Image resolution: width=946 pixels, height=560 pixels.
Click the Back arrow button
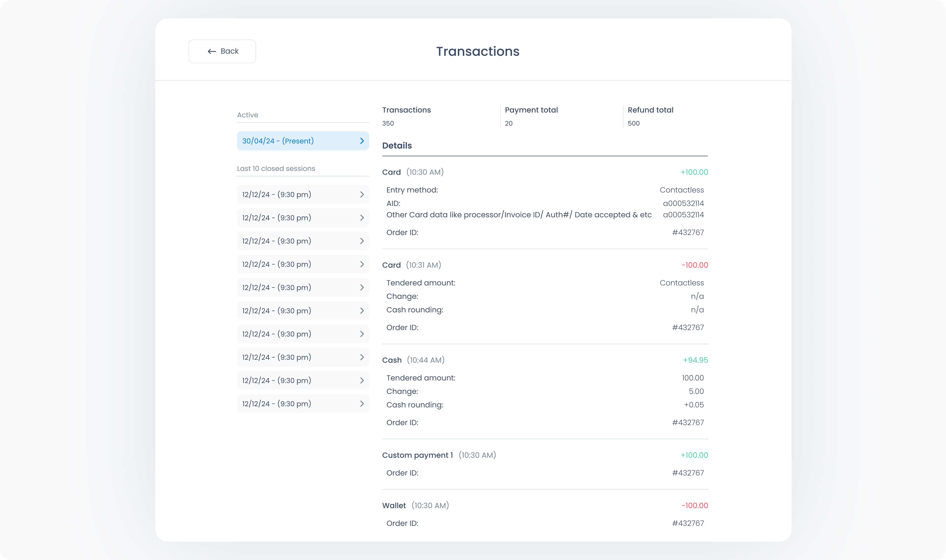pos(222,51)
